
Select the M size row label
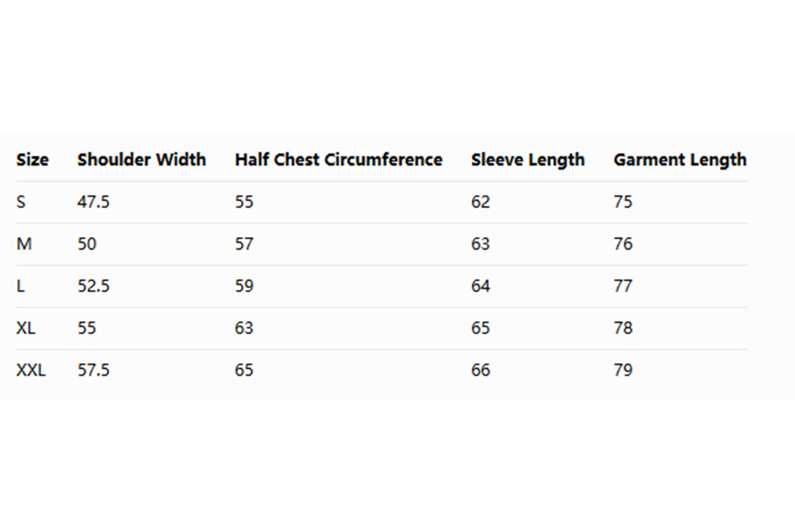pos(24,244)
